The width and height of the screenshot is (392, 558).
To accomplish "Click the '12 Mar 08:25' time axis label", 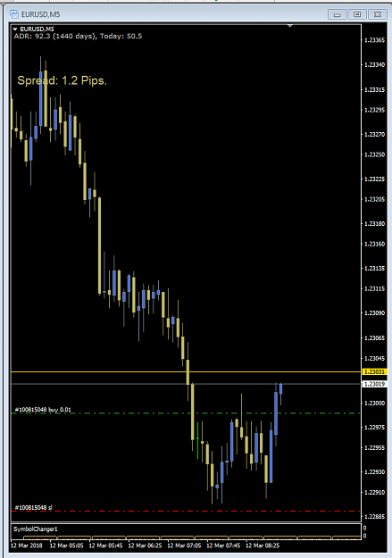I will [263, 546].
